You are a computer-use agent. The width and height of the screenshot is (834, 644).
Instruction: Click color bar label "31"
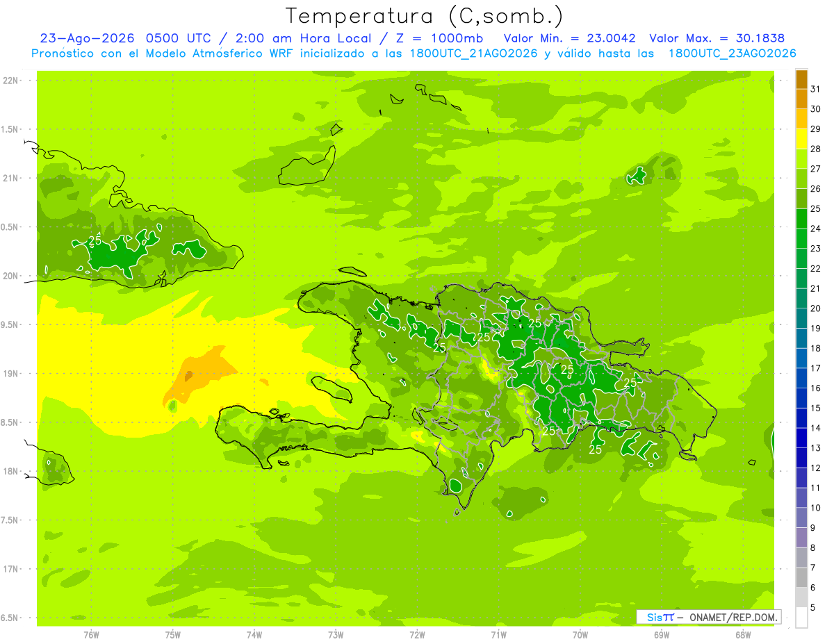tap(816, 89)
